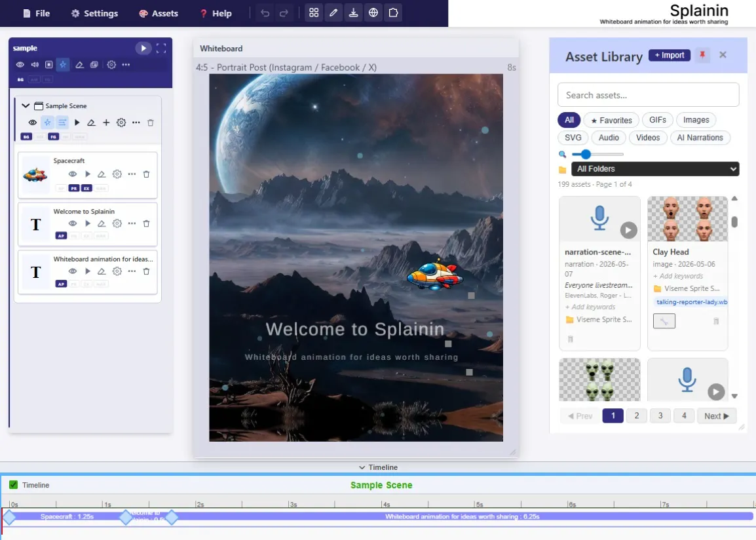The width and height of the screenshot is (756, 540).
Task: Open the Help menu
Action: click(216, 14)
